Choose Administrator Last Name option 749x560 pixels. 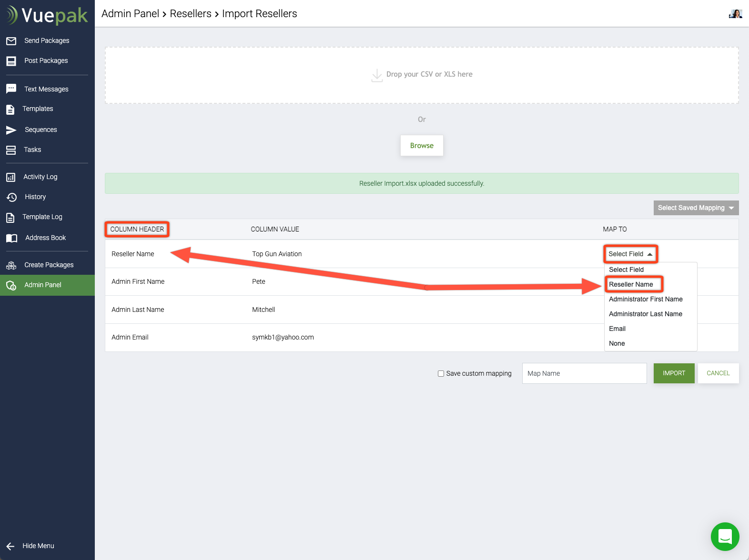click(x=646, y=314)
